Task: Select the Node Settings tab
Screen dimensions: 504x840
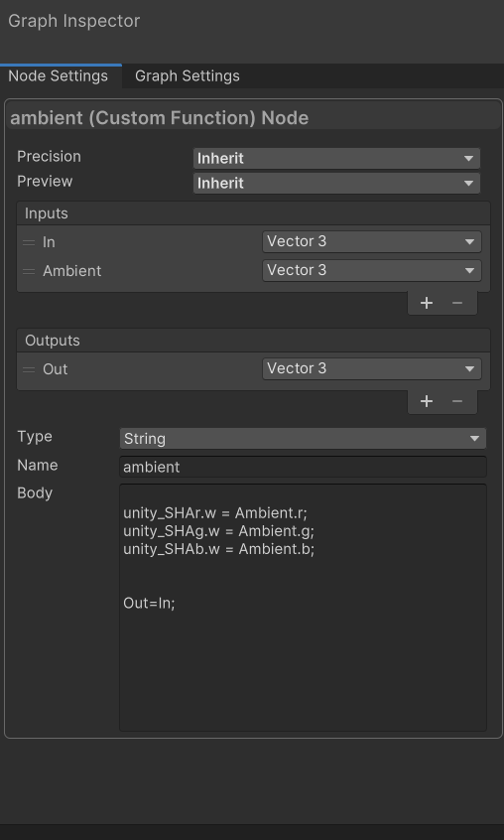Action: (x=59, y=76)
